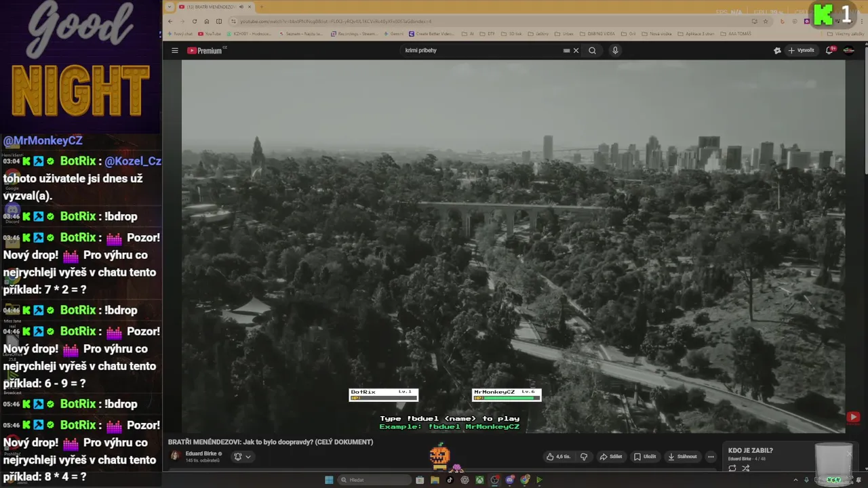868x488 pixels.
Task: Click the '6 - 9 = ?' chat message
Action: pos(81,357)
